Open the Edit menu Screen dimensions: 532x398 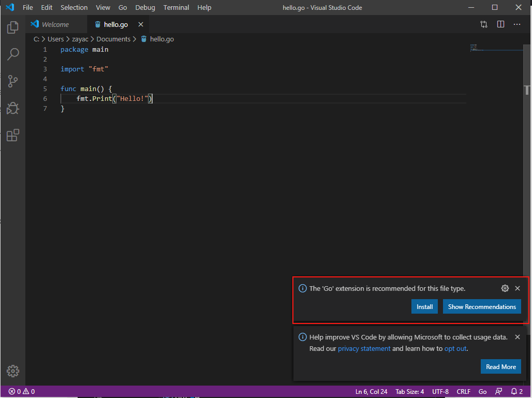point(47,7)
